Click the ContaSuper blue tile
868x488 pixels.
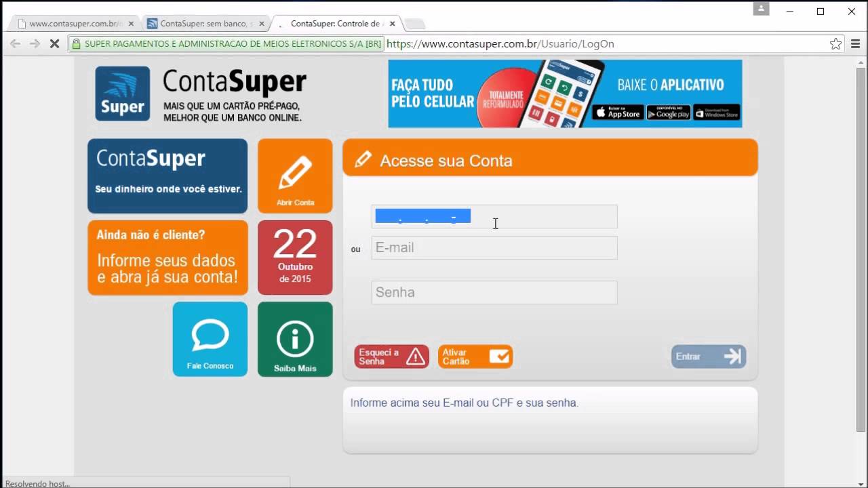(167, 176)
